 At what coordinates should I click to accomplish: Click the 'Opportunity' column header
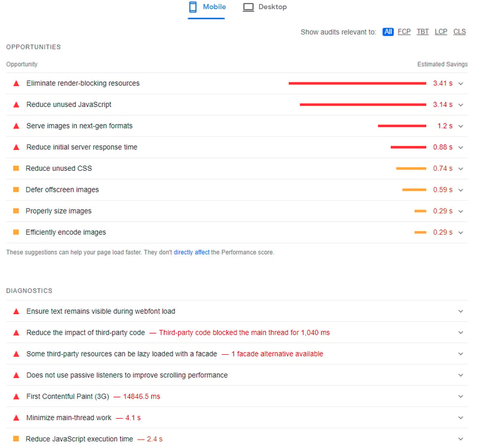[x=22, y=65]
